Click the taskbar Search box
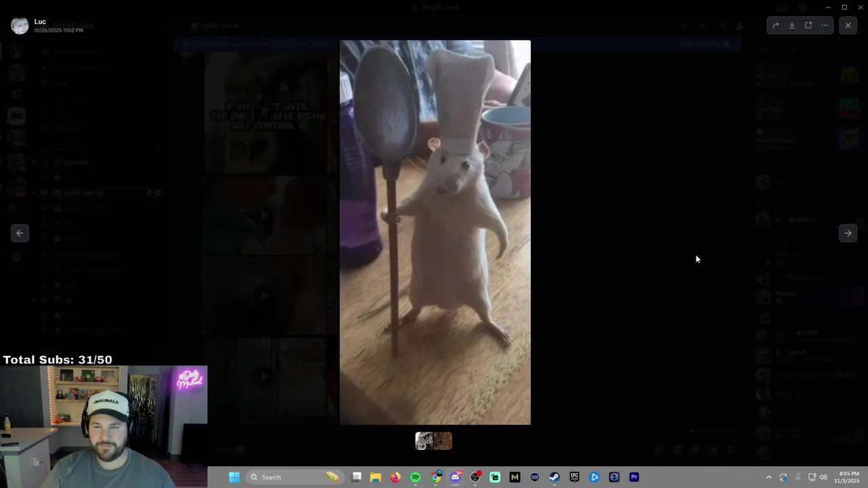Viewport: 868px width, 488px height. 294,477
